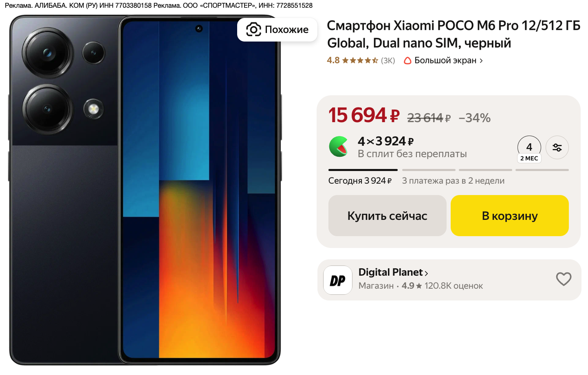Click Купить сейчас button
Image resolution: width=588 pixels, height=375 pixels.
pyautogui.click(x=387, y=215)
